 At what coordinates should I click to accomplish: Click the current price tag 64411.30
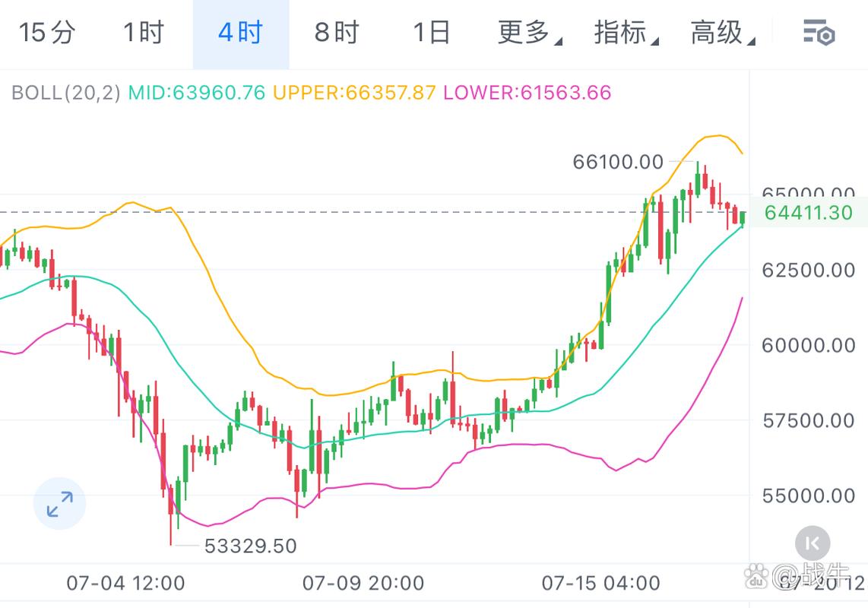[808, 213]
